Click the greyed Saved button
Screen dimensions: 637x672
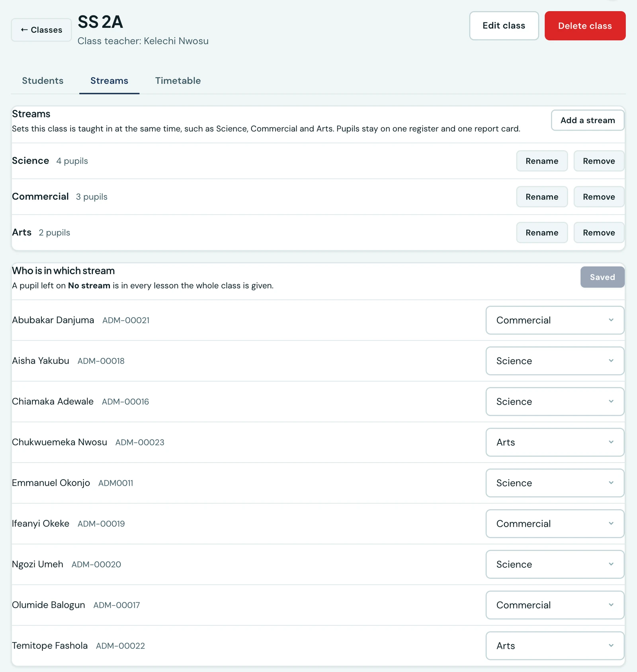point(602,277)
